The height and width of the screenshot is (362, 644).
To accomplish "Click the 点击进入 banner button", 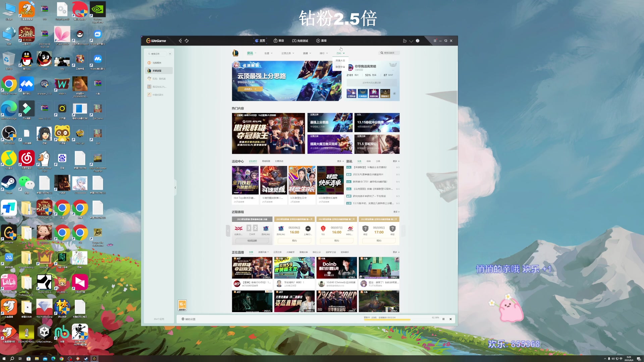I will pyautogui.click(x=250, y=89).
